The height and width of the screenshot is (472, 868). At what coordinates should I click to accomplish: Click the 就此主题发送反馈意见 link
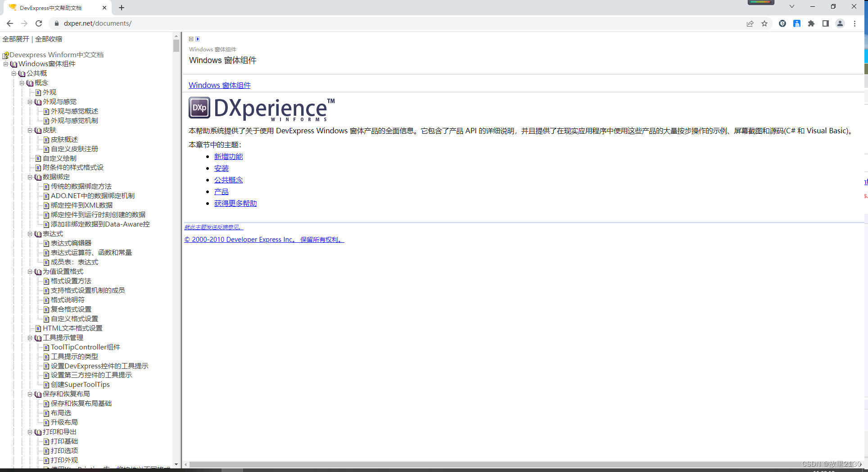coord(214,227)
